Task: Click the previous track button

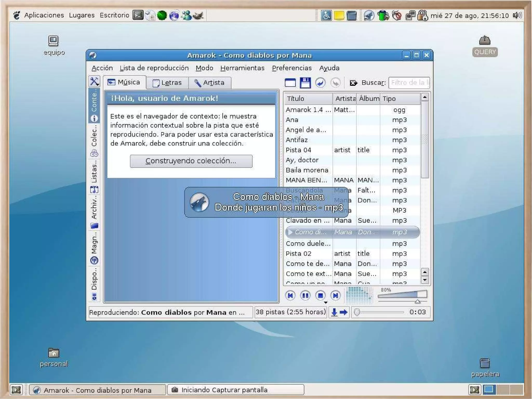Action: [x=290, y=296]
